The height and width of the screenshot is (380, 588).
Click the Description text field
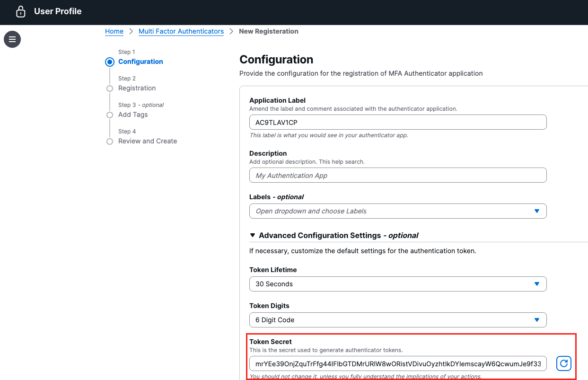397,175
